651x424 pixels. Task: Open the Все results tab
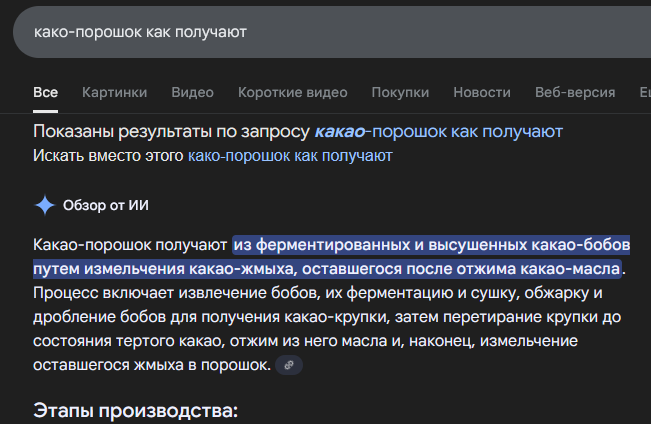coord(45,92)
